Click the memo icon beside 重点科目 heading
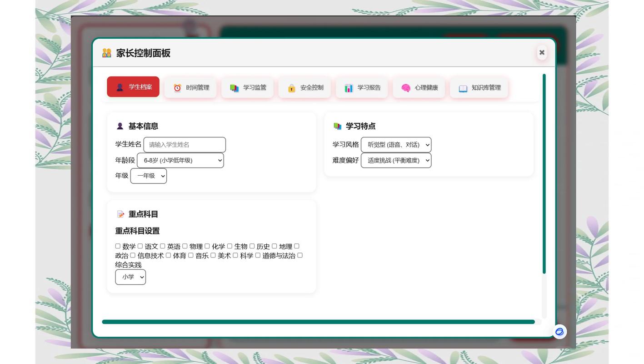The image size is (644, 364). click(120, 214)
